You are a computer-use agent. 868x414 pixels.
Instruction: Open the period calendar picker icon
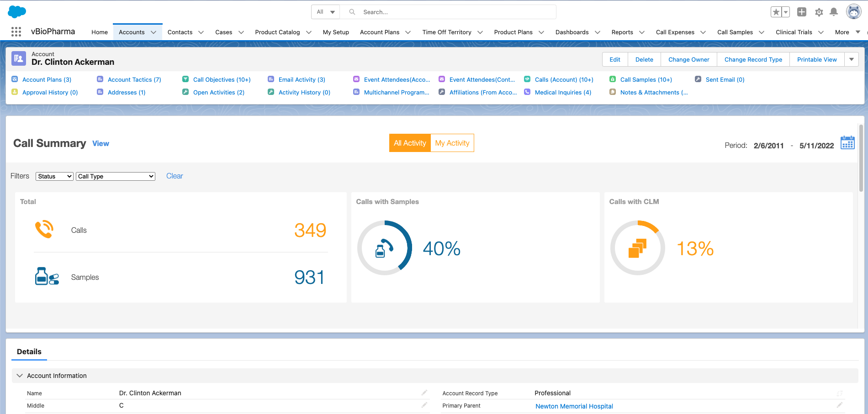[847, 143]
